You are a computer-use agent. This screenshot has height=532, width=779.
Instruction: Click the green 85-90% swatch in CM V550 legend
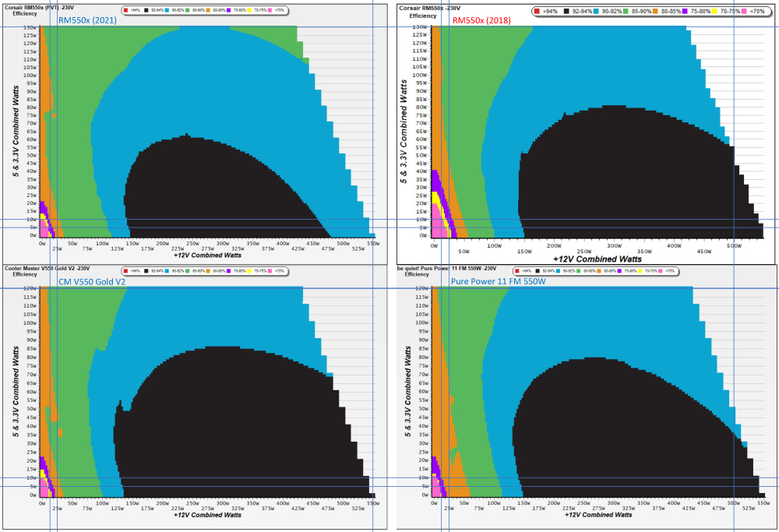click(187, 271)
